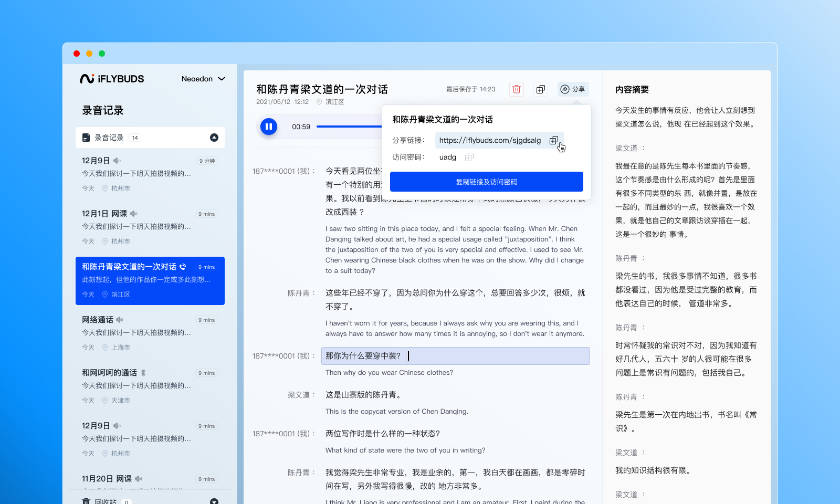Open the Neoedon account dropdown
Screen dimensions: 840x504
(203, 79)
